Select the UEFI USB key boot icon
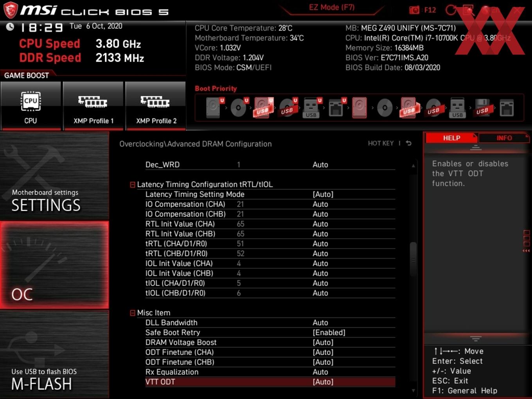Image resolution: width=532 pixels, height=399 pixels. click(x=312, y=107)
